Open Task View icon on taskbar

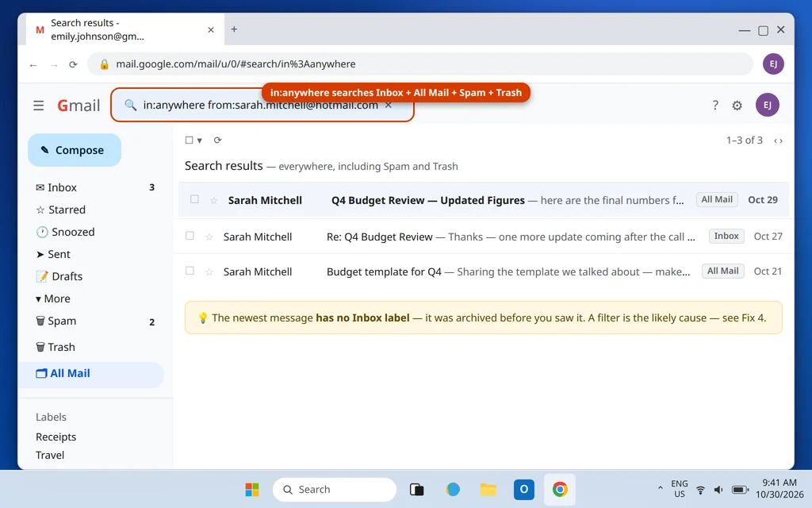click(417, 489)
